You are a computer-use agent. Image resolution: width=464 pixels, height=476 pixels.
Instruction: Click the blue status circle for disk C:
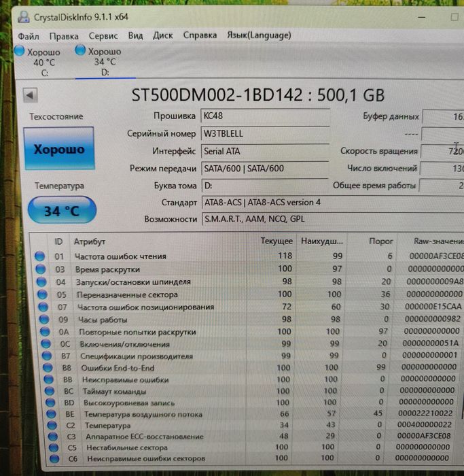[x=20, y=51]
